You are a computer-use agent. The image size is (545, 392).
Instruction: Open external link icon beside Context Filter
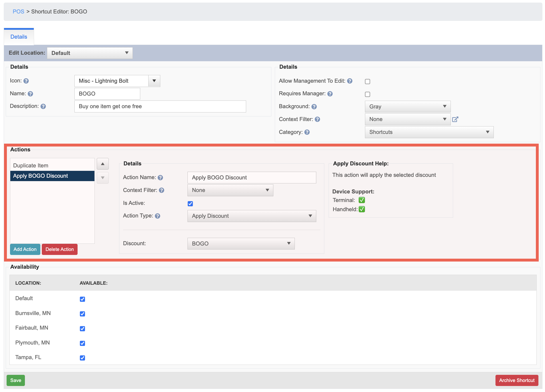(455, 119)
